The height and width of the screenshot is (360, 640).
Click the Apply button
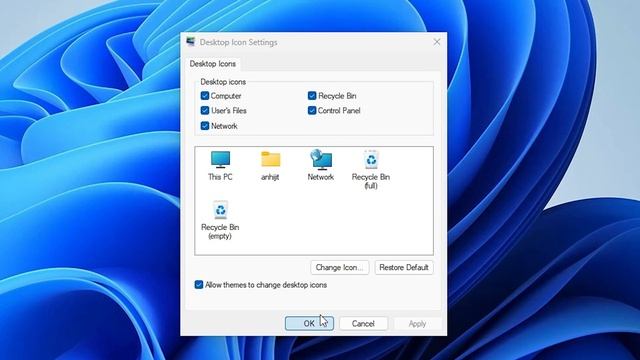[x=417, y=324]
